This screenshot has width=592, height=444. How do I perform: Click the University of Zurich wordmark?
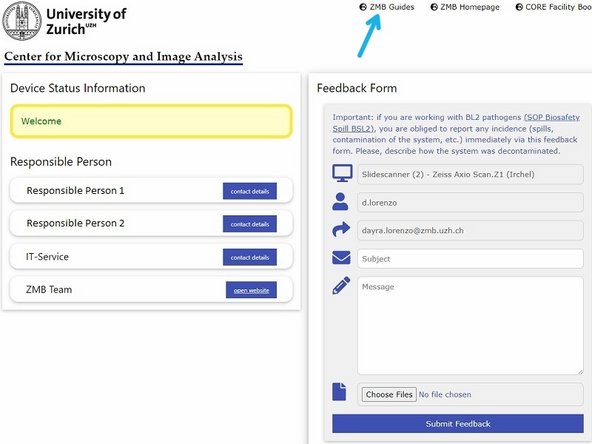click(86, 21)
